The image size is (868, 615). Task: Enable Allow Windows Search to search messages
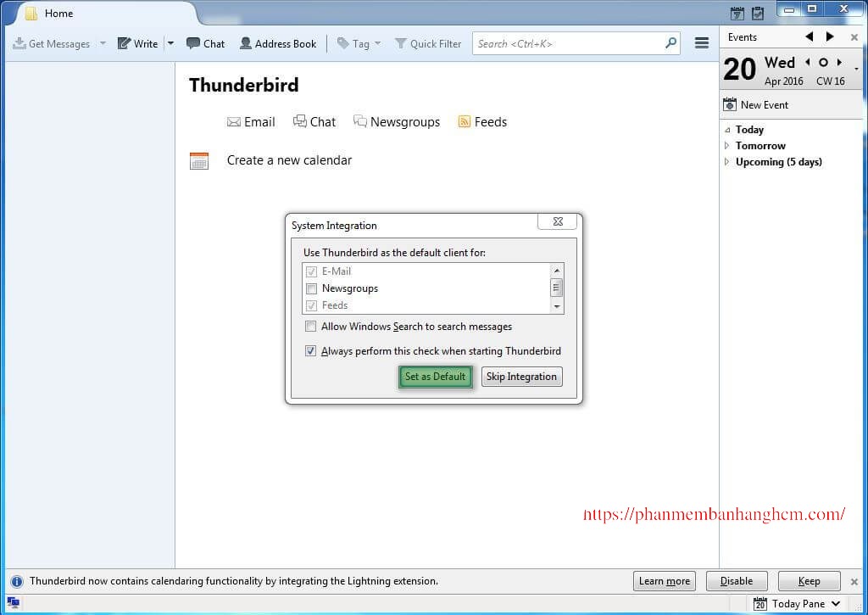310,327
